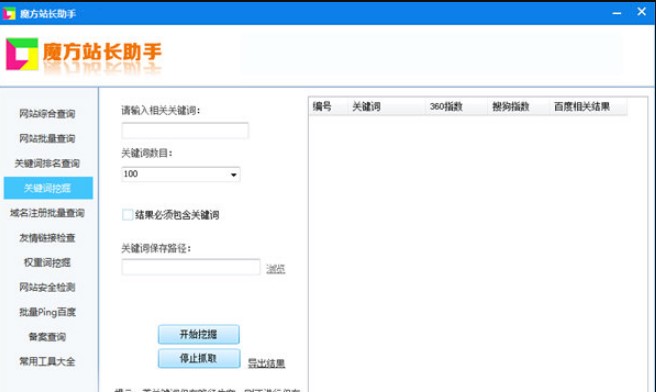
Task: Open 常用工具大全
Action: pyautogui.click(x=47, y=361)
